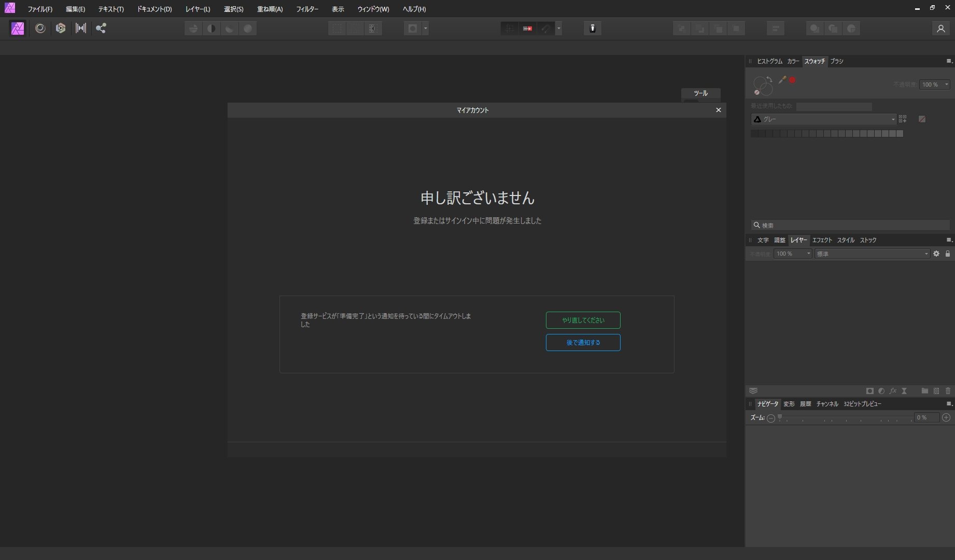Open the Develop Persona icon
The image size is (955, 560).
click(61, 29)
